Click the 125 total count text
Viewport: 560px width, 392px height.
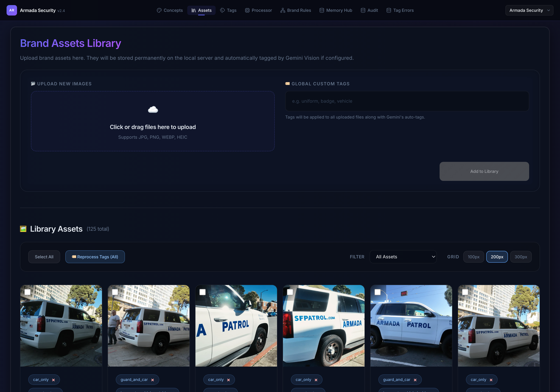tap(98, 229)
